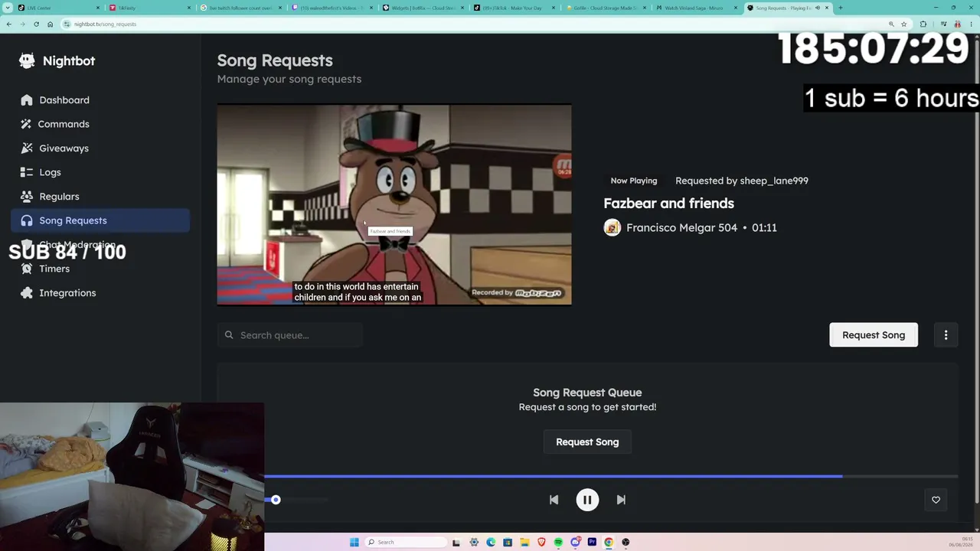Bookmark this page with star icon

[903, 24]
